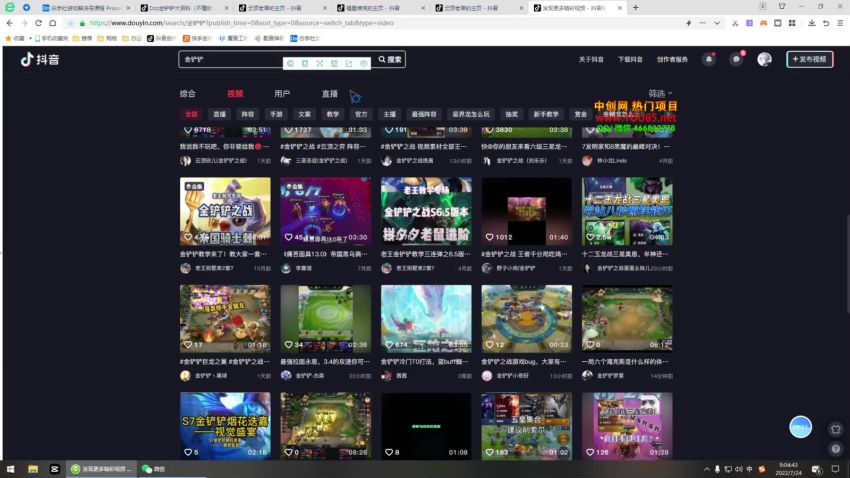The width and height of the screenshot is (850, 478).
Task: Open author 林小北Linda profile link
Action: pos(612,161)
